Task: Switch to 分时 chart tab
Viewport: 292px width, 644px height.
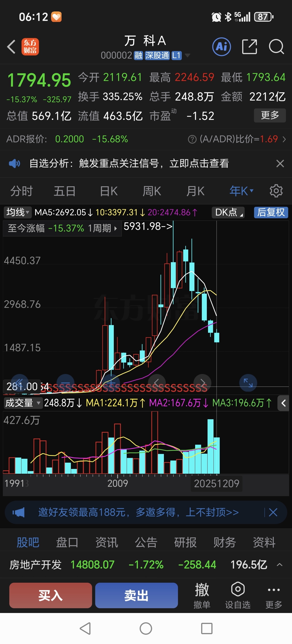Action: pos(21,191)
